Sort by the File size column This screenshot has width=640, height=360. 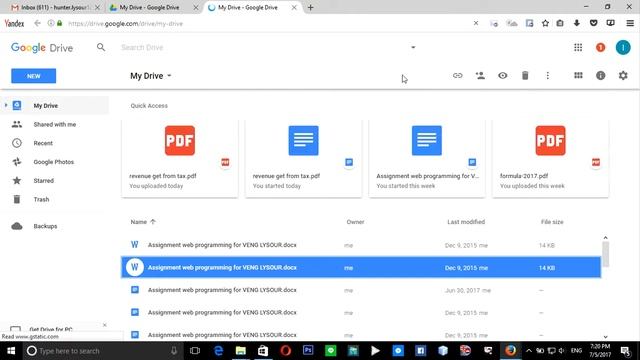click(x=552, y=222)
